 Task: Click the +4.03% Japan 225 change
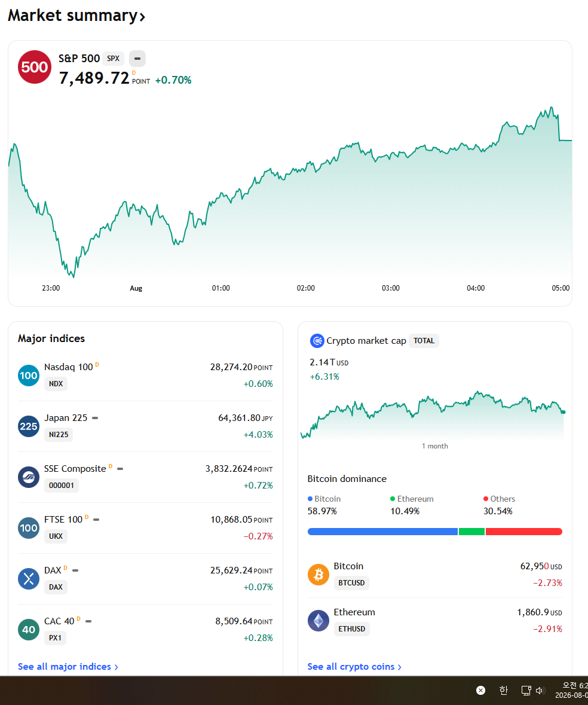coord(258,435)
